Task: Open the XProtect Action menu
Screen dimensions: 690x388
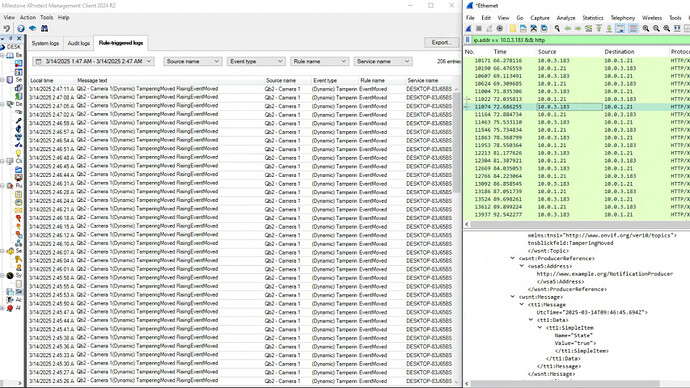Action: (x=28, y=18)
